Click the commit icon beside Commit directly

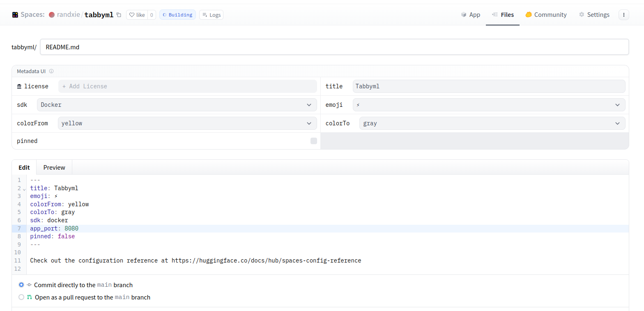coord(29,285)
